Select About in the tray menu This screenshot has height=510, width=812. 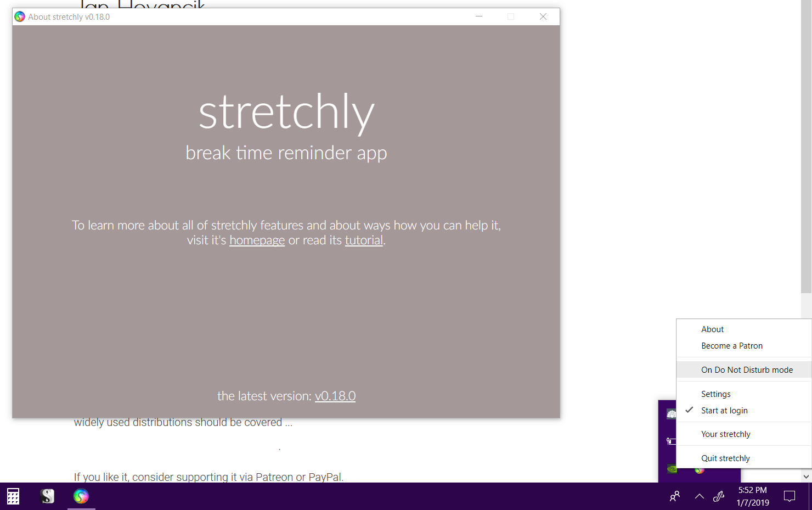(x=744, y=329)
